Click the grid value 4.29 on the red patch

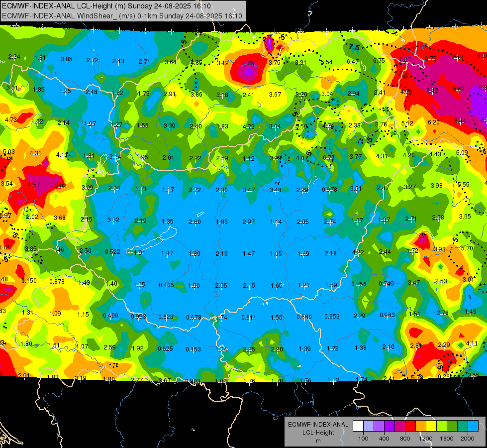[248, 63]
